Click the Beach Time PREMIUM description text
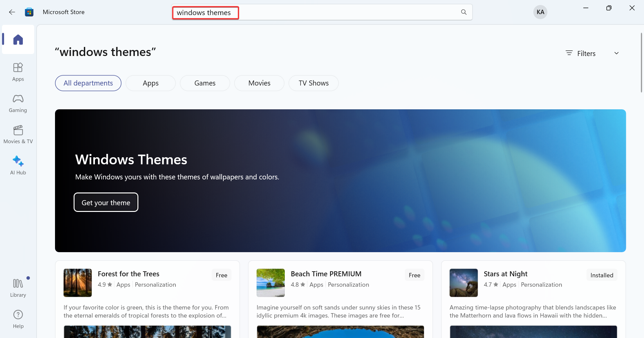The image size is (644, 338). tap(338, 312)
